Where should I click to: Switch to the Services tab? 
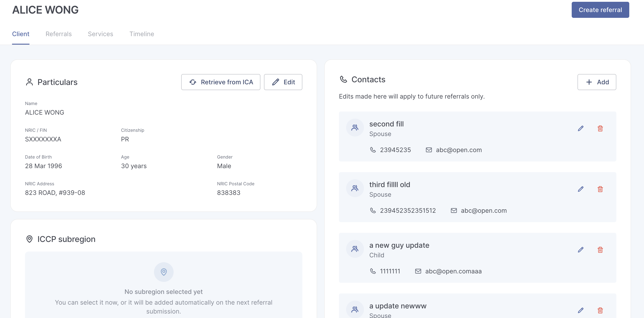[x=100, y=34]
